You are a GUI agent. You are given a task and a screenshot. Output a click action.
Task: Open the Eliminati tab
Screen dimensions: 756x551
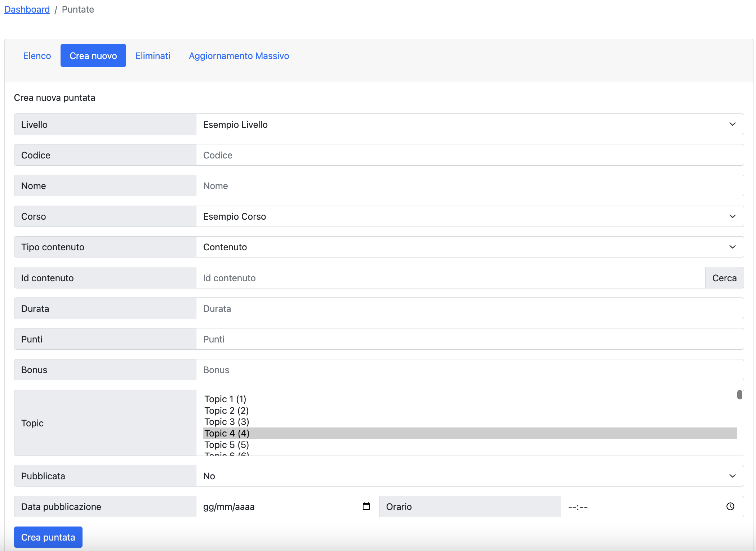tap(153, 56)
